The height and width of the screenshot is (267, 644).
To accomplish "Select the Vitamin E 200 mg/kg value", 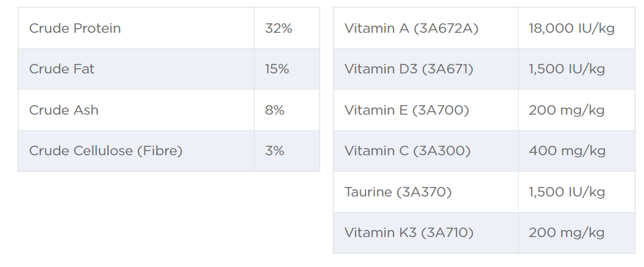I will (566, 110).
